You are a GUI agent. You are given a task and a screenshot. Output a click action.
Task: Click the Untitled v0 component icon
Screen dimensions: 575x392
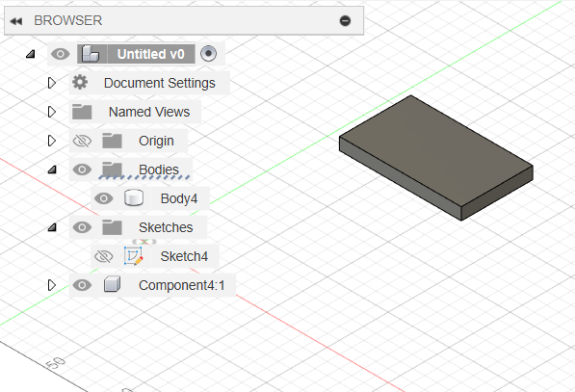(91, 54)
